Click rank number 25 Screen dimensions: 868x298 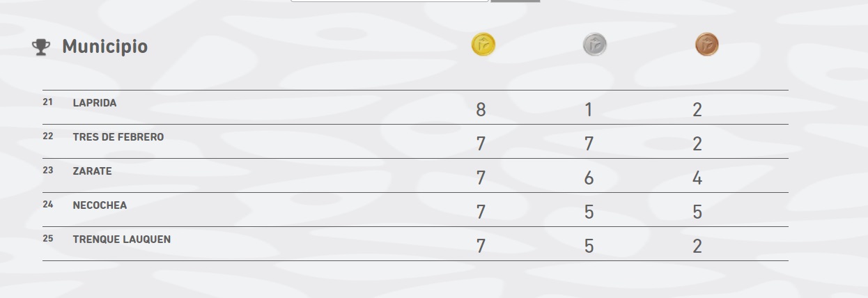click(47, 238)
